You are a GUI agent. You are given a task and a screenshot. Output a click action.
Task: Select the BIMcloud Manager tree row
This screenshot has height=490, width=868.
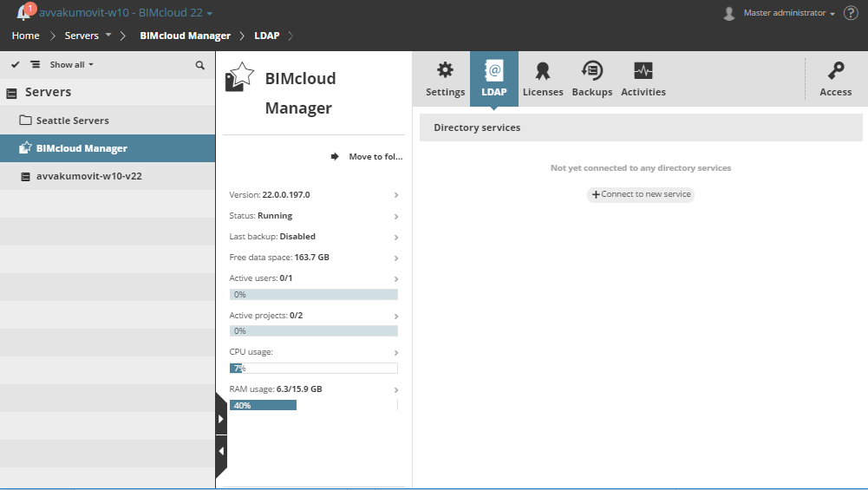(x=108, y=148)
